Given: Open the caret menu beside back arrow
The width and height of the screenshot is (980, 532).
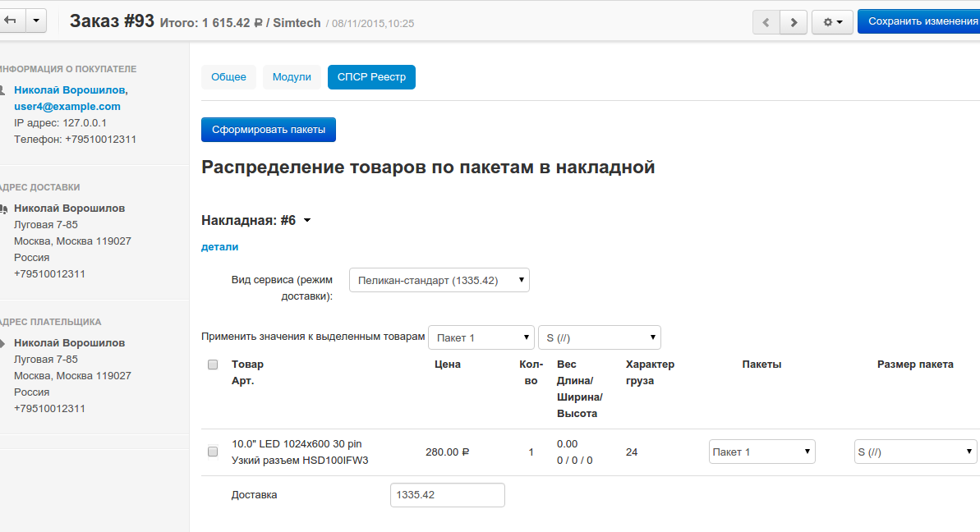Looking at the screenshot, I should (x=36, y=21).
